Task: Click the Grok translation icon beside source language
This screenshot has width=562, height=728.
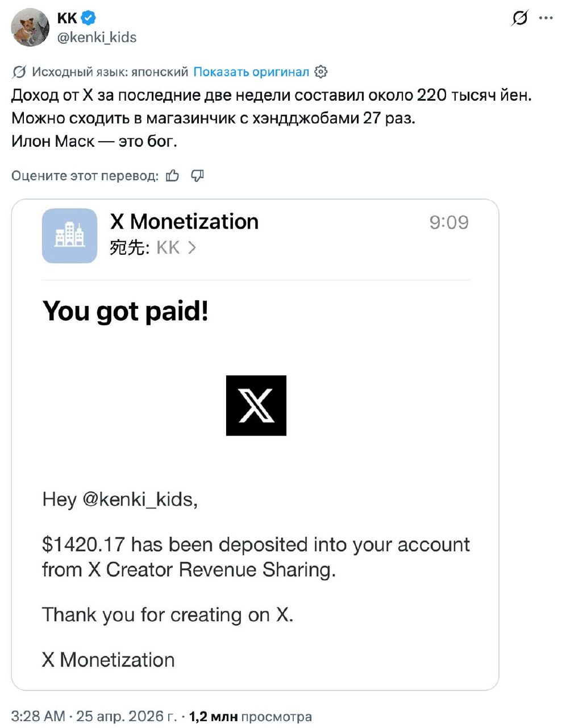Action: click(x=19, y=72)
